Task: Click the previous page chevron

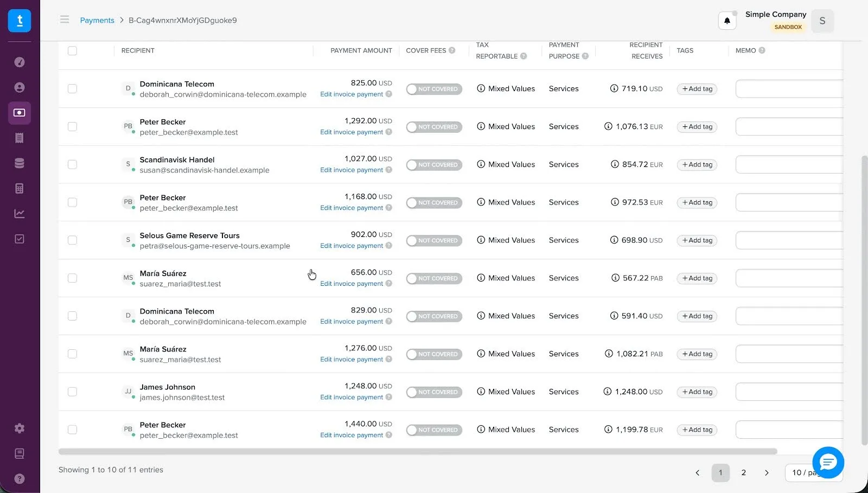Action: (x=698, y=473)
